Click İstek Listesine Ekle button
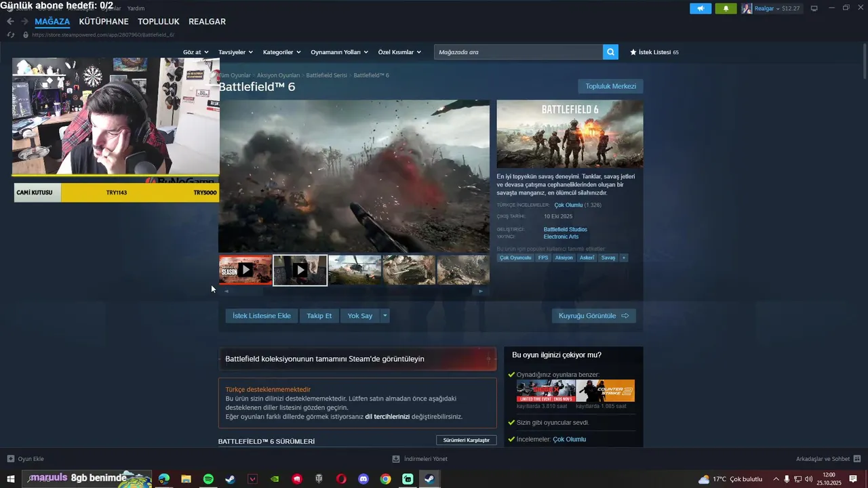This screenshot has height=488, width=868. [262, 316]
